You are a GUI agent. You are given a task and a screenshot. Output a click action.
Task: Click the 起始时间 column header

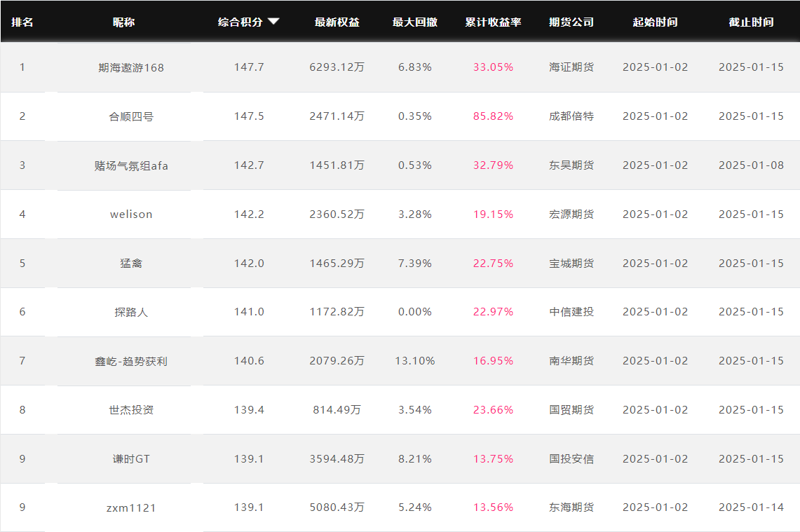[x=655, y=22]
